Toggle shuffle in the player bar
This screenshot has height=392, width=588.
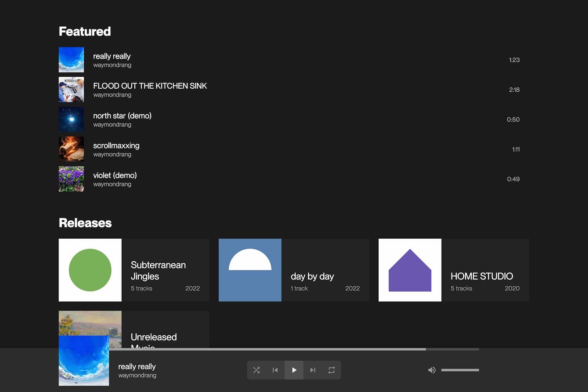(256, 370)
